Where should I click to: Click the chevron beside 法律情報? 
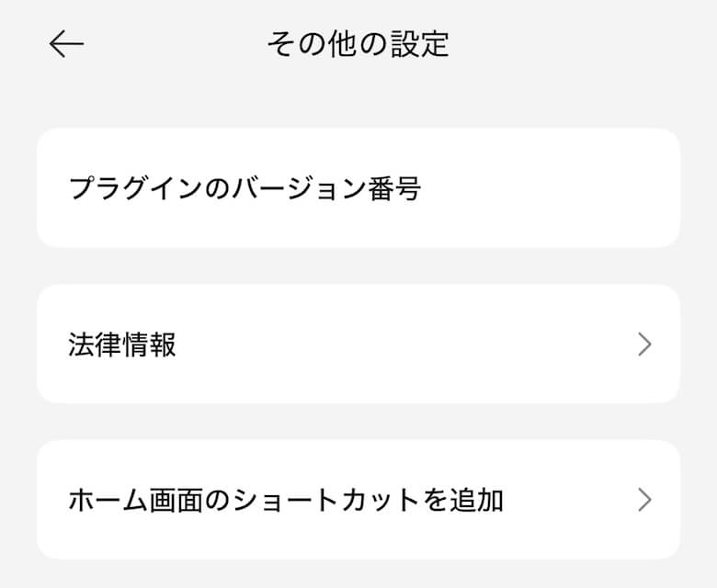[644, 345]
